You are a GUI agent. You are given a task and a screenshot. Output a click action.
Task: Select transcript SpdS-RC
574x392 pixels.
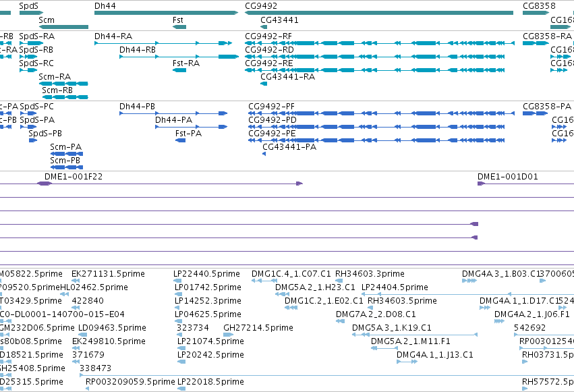[x=28, y=70]
